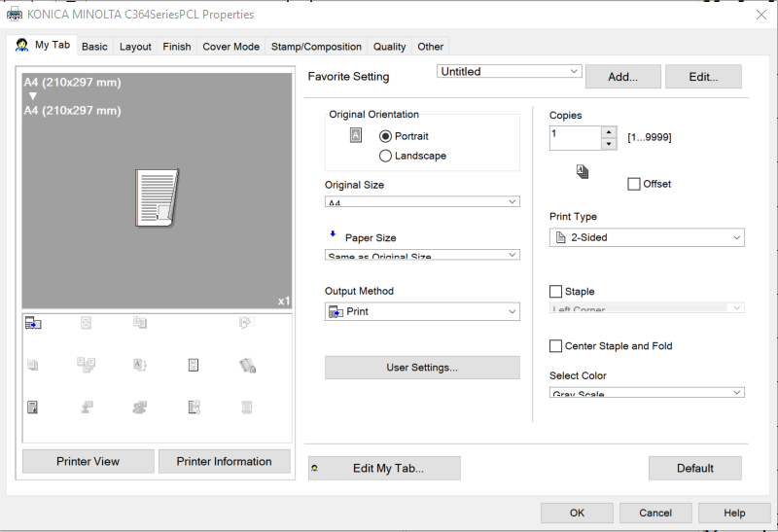This screenshot has width=778, height=532.
Task: Click the greyed folded booklet icon in first row
Action: (x=247, y=323)
